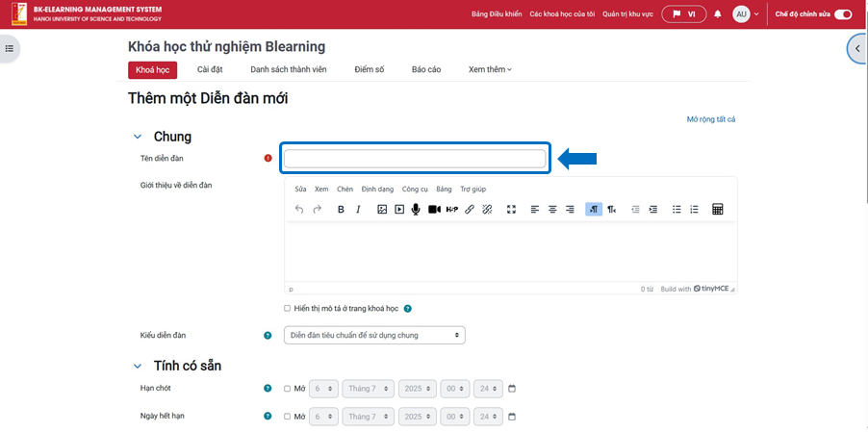Open the course index list icon
868x432 pixels.
coord(9,48)
